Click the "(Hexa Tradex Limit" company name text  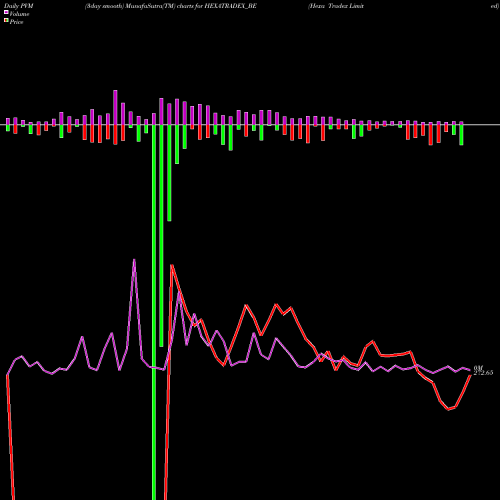(336, 6)
